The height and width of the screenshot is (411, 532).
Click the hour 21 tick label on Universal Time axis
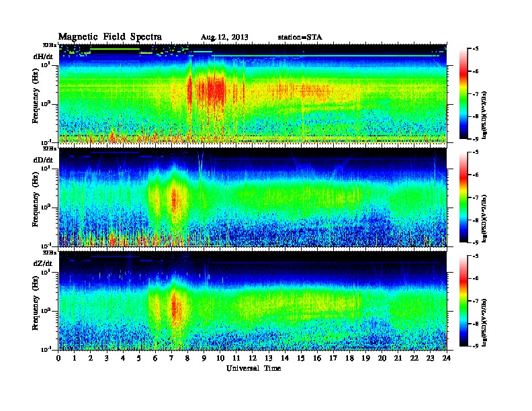tap(398, 358)
